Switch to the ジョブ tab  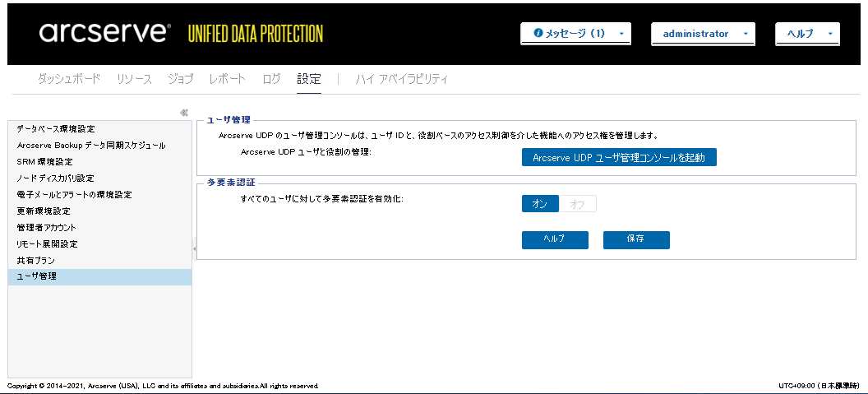click(x=181, y=79)
